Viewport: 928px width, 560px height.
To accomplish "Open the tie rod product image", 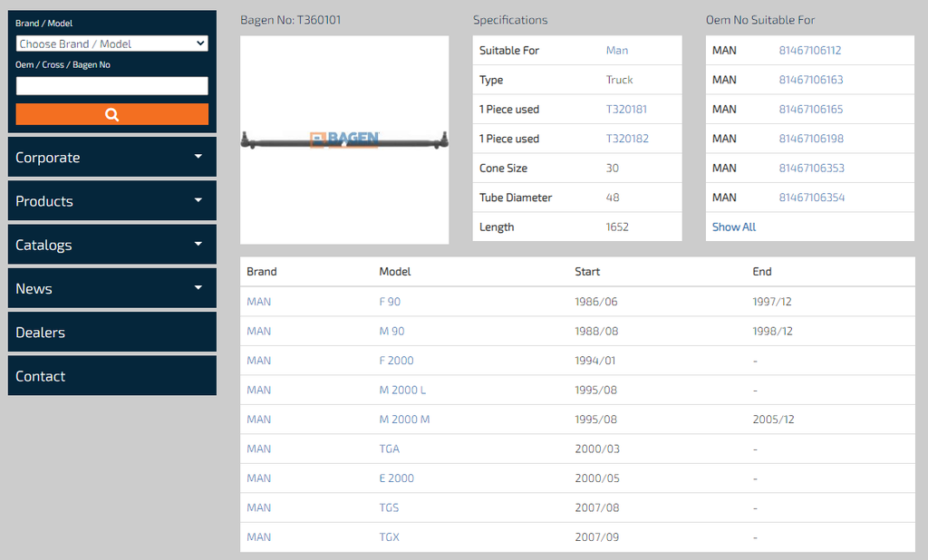I will pyautogui.click(x=344, y=140).
